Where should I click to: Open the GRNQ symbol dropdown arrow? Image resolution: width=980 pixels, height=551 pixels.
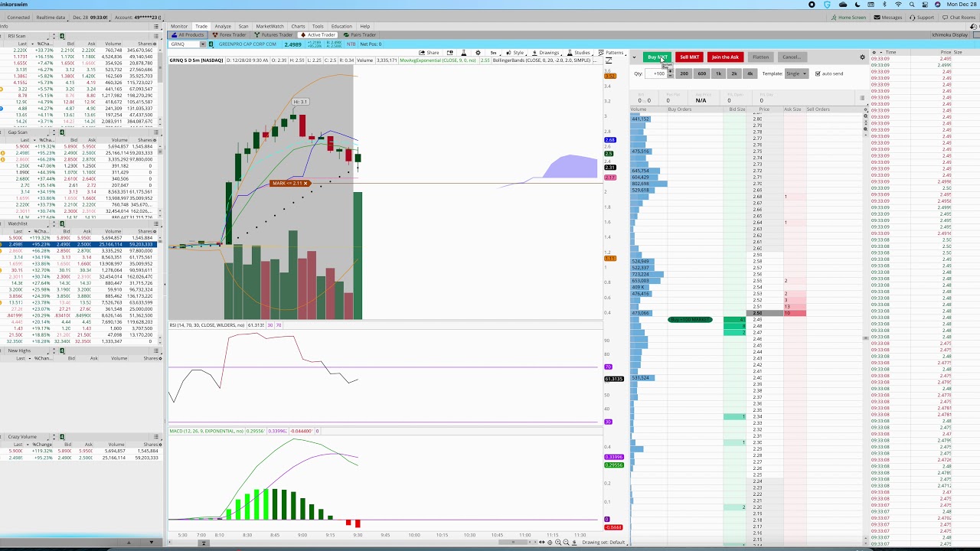coord(204,44)
